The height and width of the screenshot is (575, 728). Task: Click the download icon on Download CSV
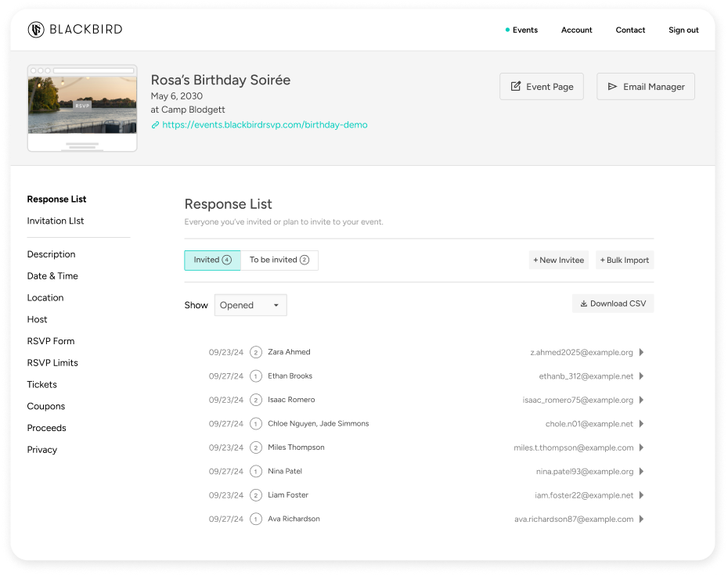click(x=586, y=304)
